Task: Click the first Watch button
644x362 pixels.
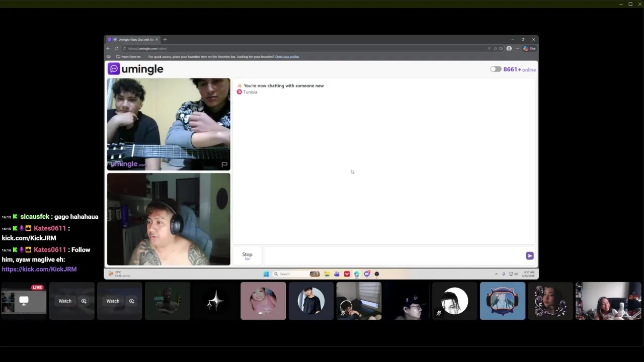Action: [65, 301]
